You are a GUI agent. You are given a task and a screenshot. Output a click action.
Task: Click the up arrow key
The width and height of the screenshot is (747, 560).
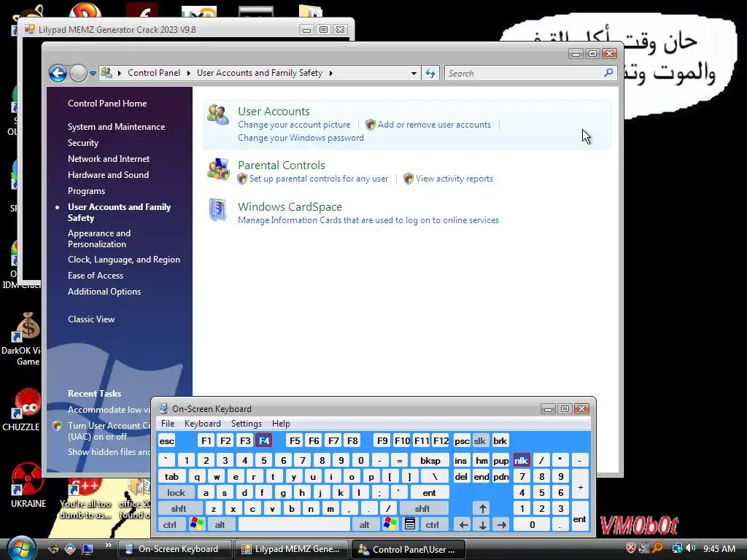point(483,509)
